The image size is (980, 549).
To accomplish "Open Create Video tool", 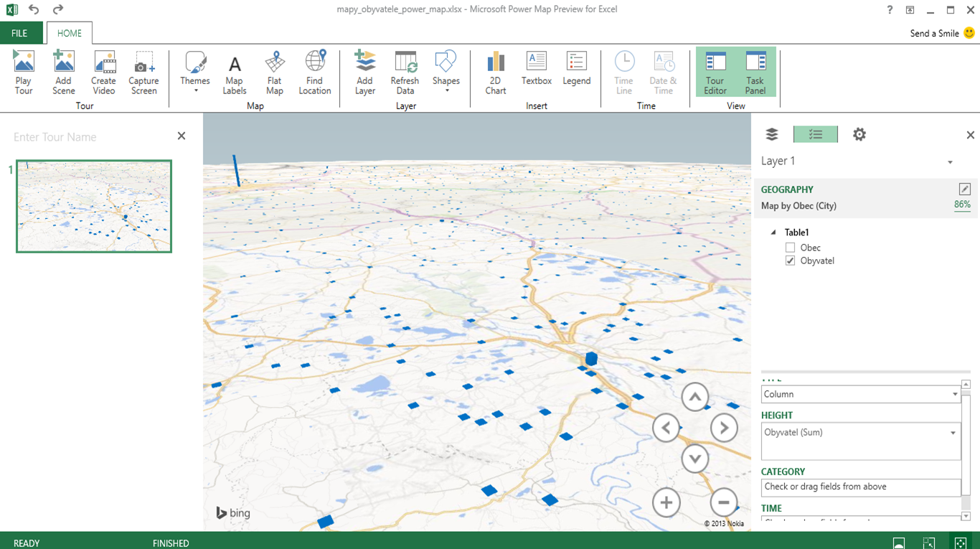I will 103,72.
